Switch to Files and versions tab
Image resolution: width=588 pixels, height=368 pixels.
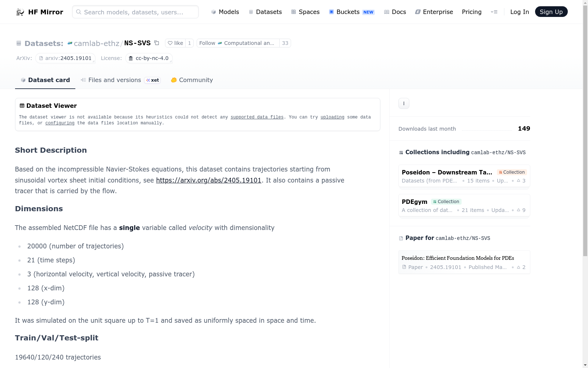coord(121,80)
